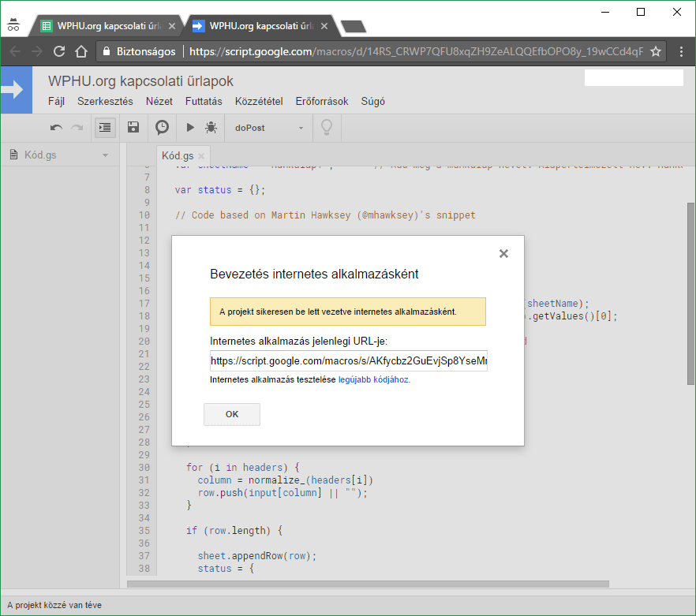Click the blue Apps Script arrow logo

pyautogui.click(x=14, y=90)
